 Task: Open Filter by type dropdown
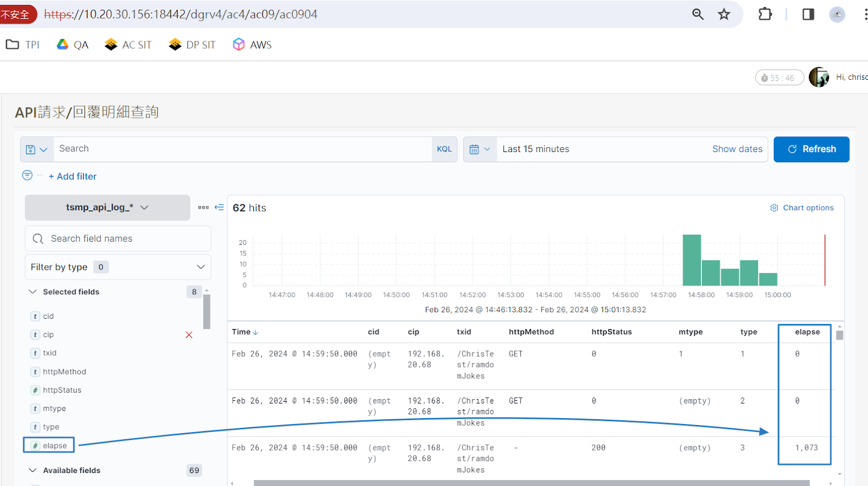118,267
